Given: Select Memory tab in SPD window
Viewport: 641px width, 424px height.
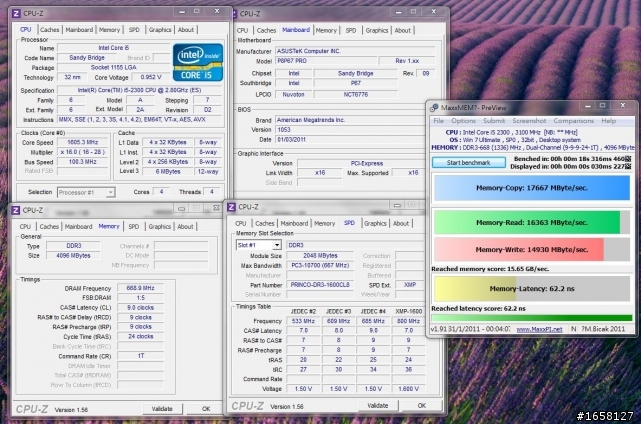Looking at the screenshot, I should (325, 223).
